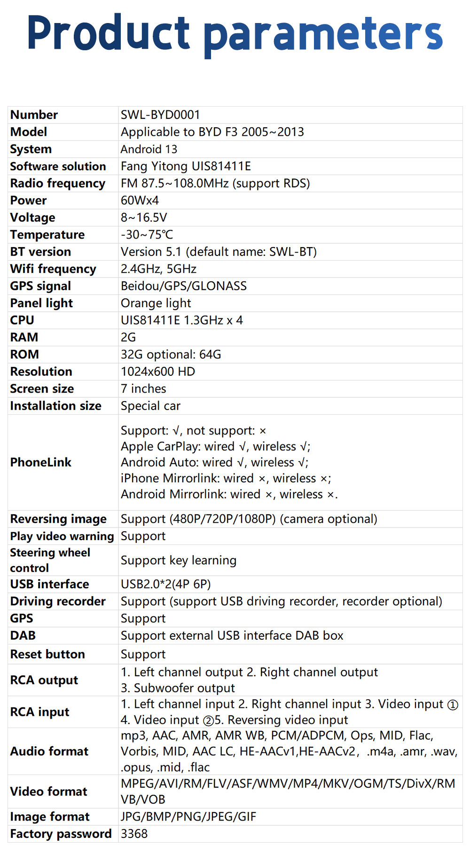Click the 1024x600 HD resolution value
Viewport: 470px width, 868px height.
(157, 372)
